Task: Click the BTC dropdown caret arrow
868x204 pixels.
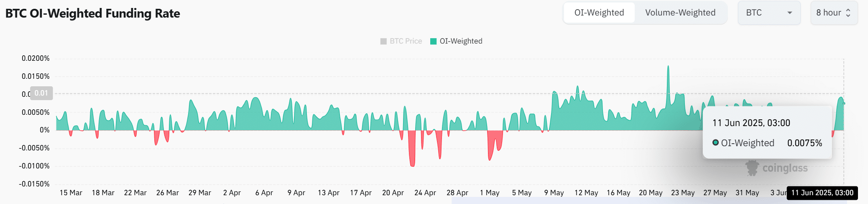Action: [790, 13]
